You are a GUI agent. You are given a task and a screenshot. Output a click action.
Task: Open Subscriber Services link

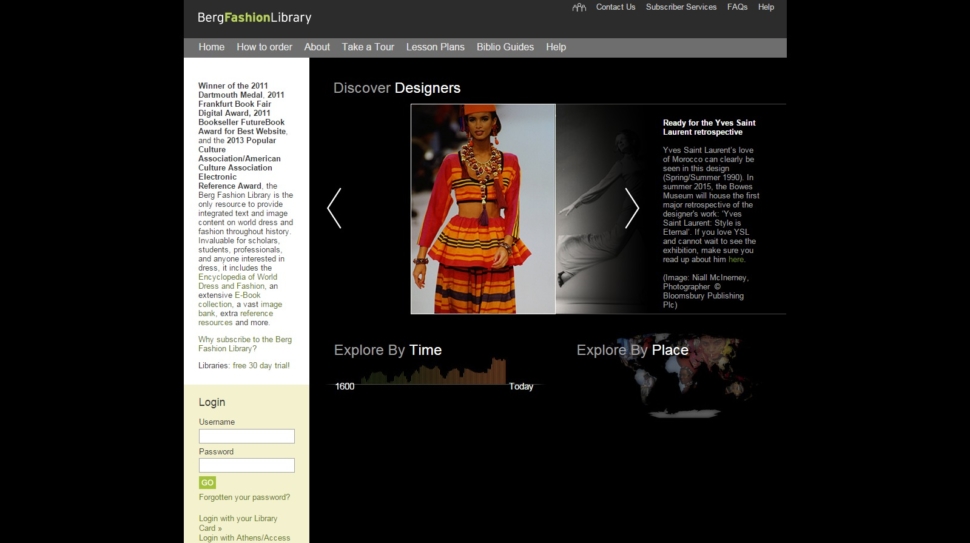click(681, 7)
